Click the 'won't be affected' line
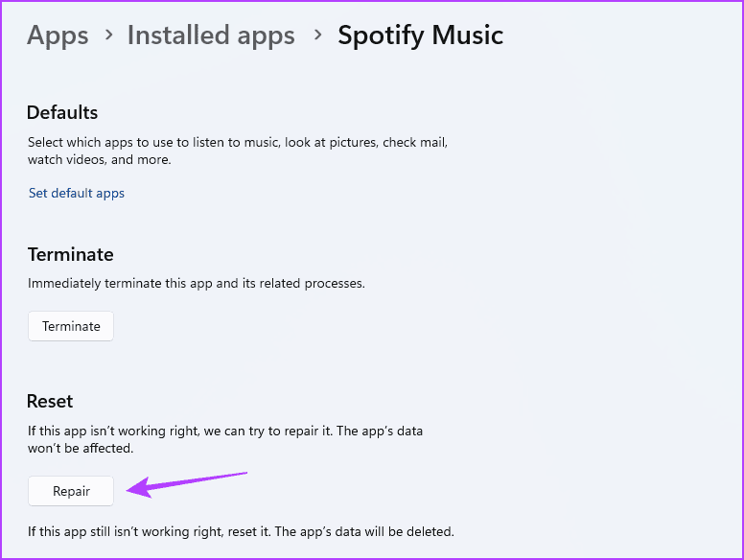This screenshot has width=744, height=560. pyautogui.click(x=81, y=448)
